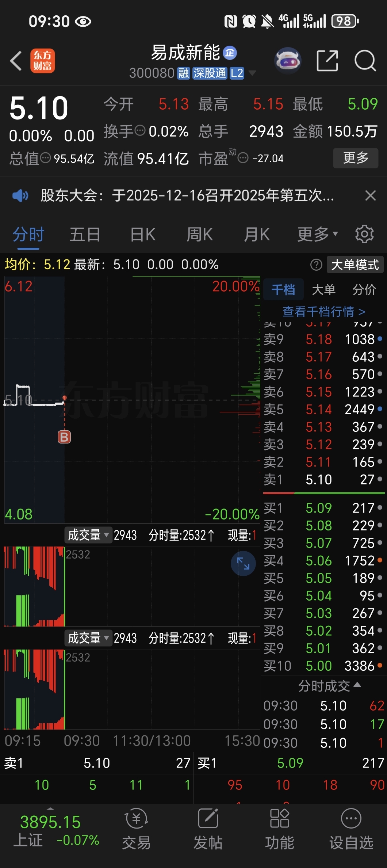387x868 pixels.
Task: Select the 买10 5.00 order row
Action: tap(323, 666)
